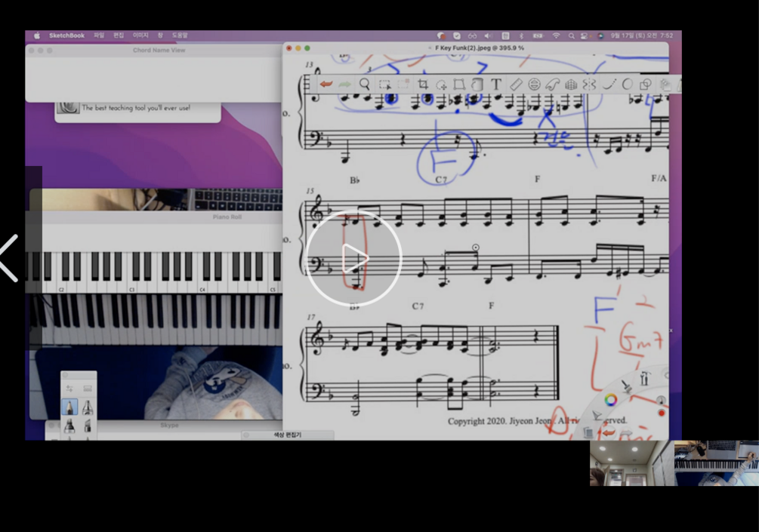Click the Spotlight search icon in menu bar
759x532 pixels.
pos(571,35)
